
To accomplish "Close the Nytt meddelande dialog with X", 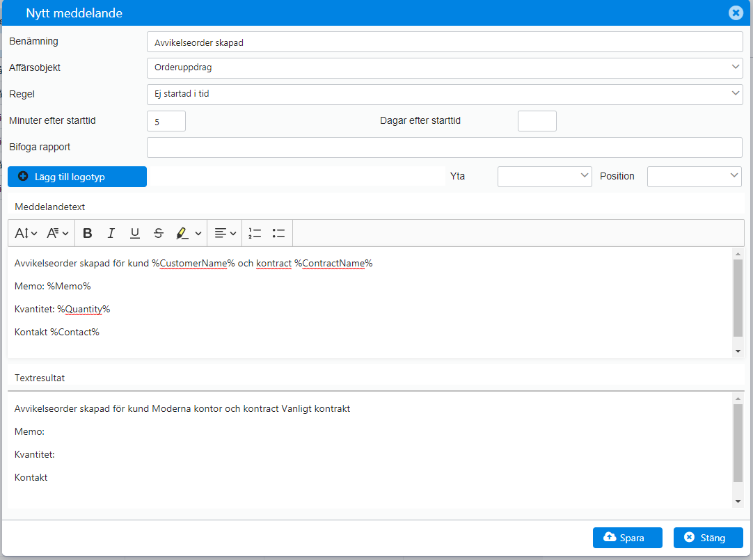I will (736, 13).
